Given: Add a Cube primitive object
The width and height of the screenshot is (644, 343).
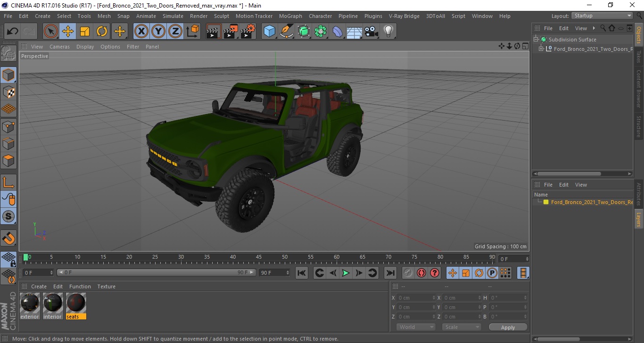Looking at the screenshot, I should point(269,32).
